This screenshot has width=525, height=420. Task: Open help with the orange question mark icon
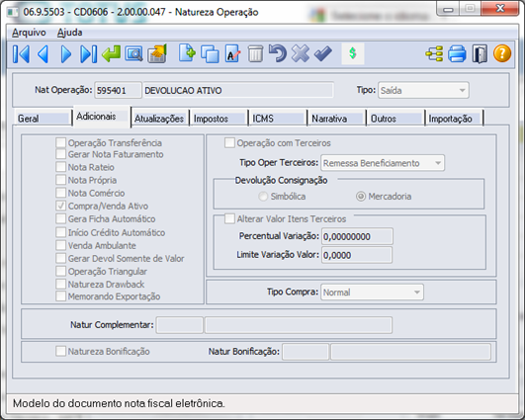[x=502, y=53]
